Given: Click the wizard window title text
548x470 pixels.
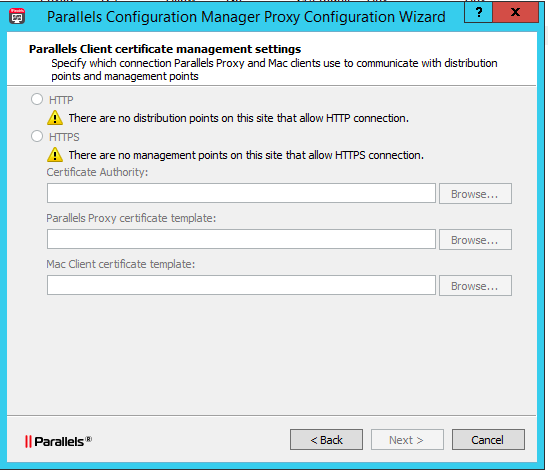Looking at the screenshot, I should point(246,17).
